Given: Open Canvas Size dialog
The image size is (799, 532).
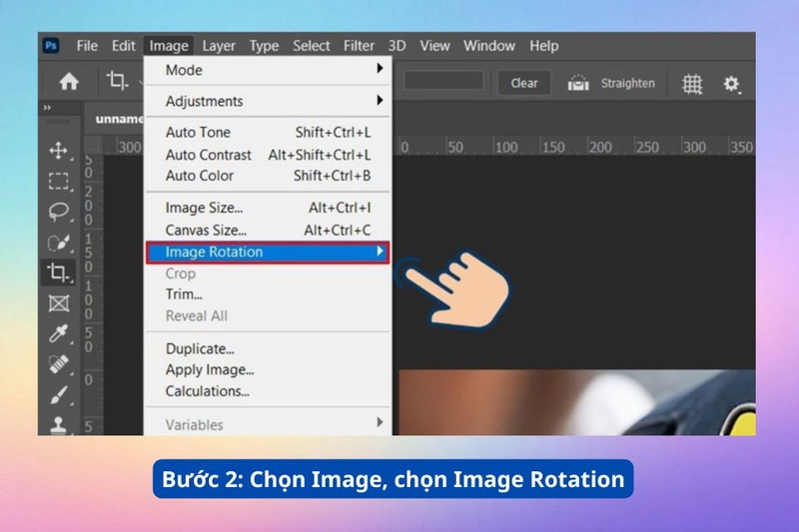Looking at the screenshot, I should click(268, 231).
